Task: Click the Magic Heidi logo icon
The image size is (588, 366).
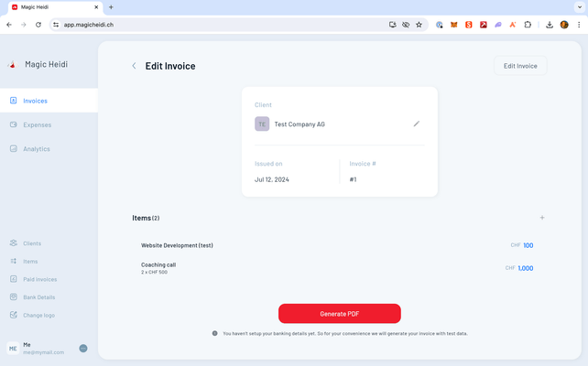Action: click(12, 65)
